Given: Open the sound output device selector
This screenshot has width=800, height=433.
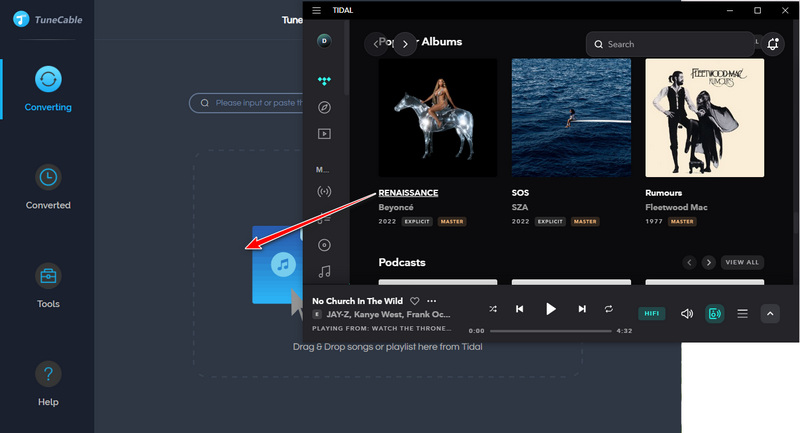Looking at the screenshot, I should tap(715, 314).
